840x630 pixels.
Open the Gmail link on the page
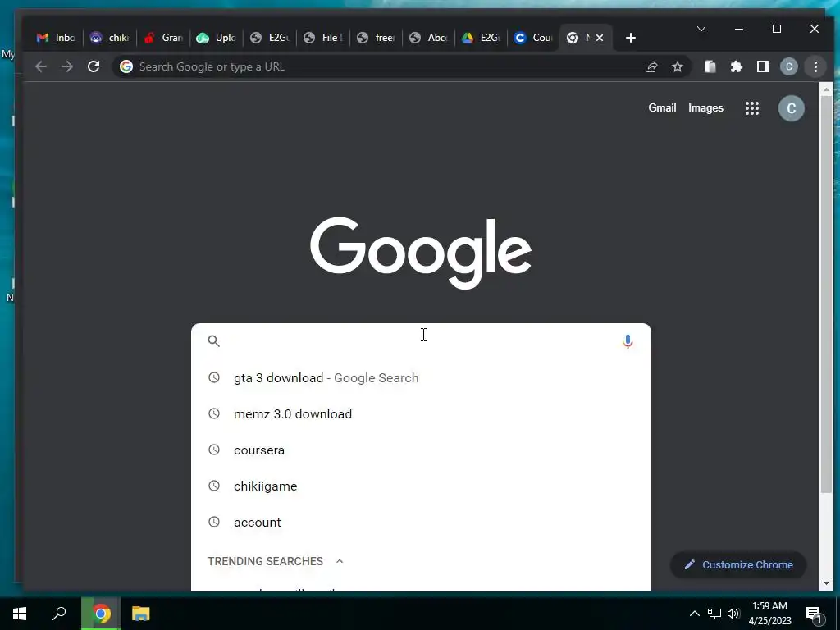662,107
